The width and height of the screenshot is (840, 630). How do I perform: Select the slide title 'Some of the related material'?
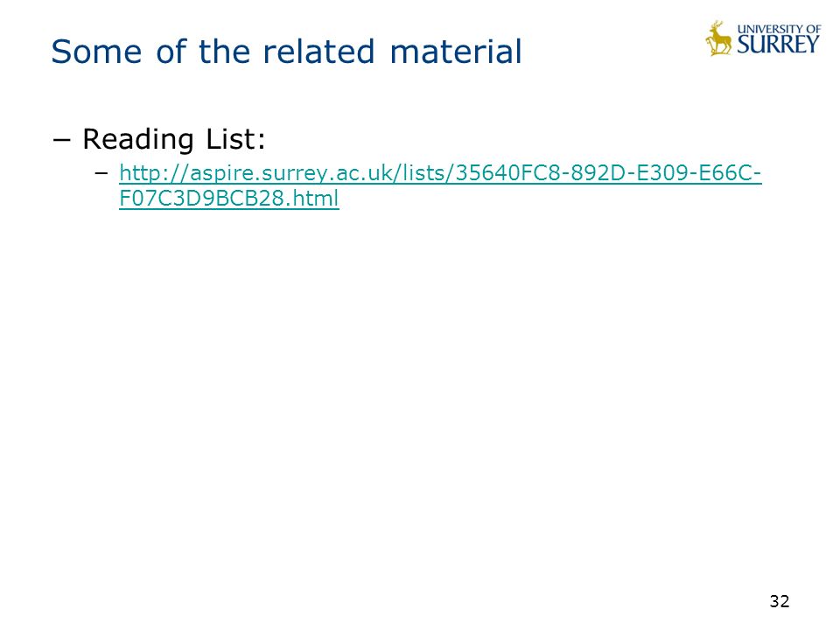[x=286, y=52]
